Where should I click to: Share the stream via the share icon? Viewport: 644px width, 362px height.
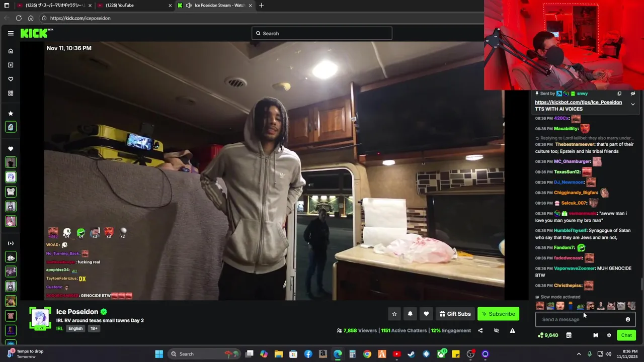click(x=480, y=330)
